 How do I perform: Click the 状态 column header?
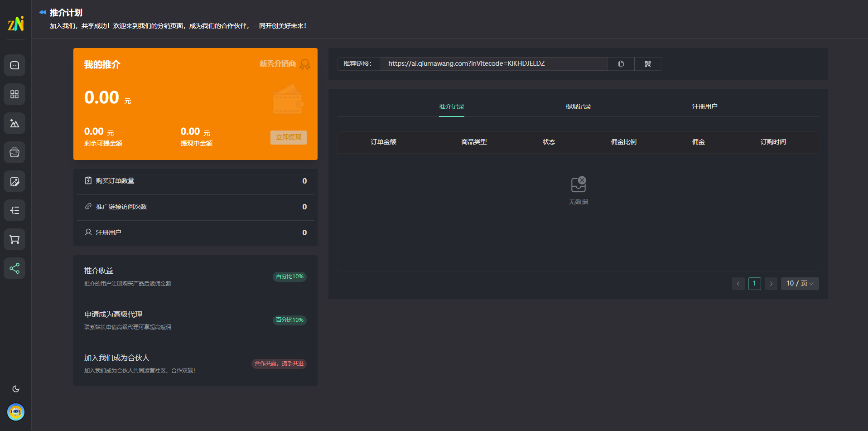[x=549, y=142]
